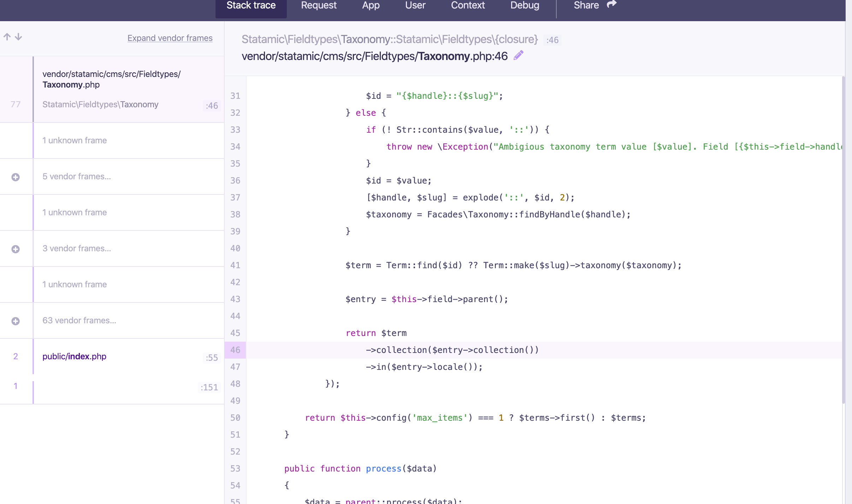
Task: Click the first unknown frame entry
Action: 75,140
